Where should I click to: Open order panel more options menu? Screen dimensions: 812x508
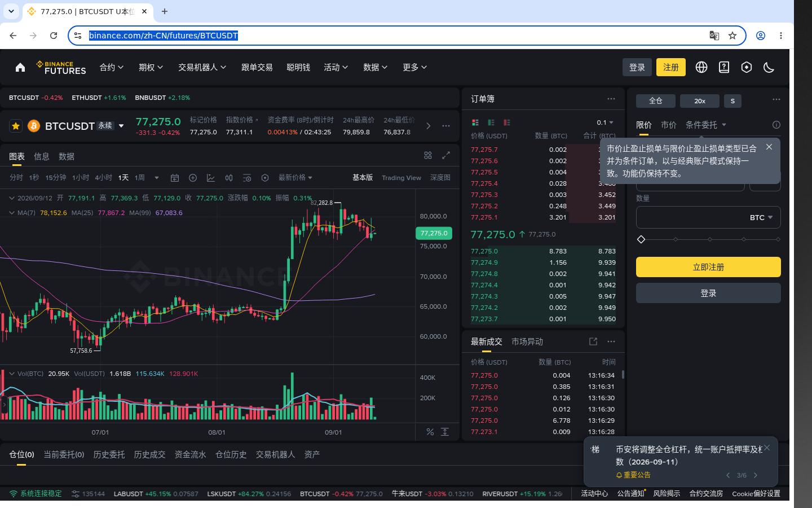(776, 99)
